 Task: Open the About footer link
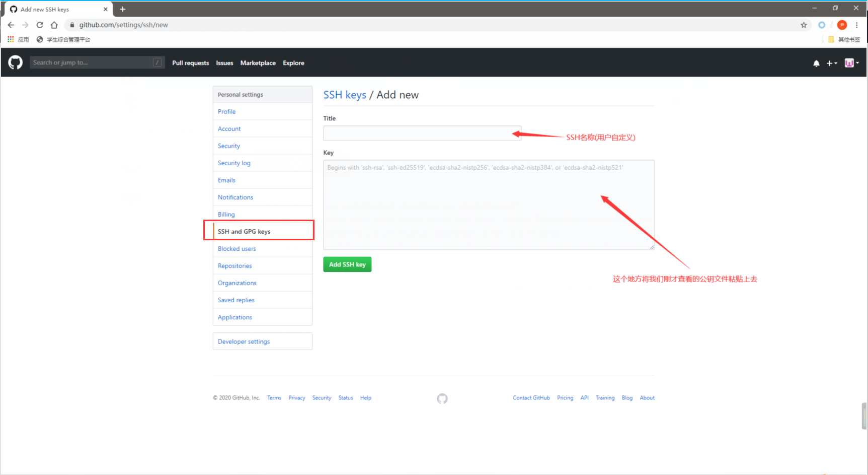[x=647, y=398]
